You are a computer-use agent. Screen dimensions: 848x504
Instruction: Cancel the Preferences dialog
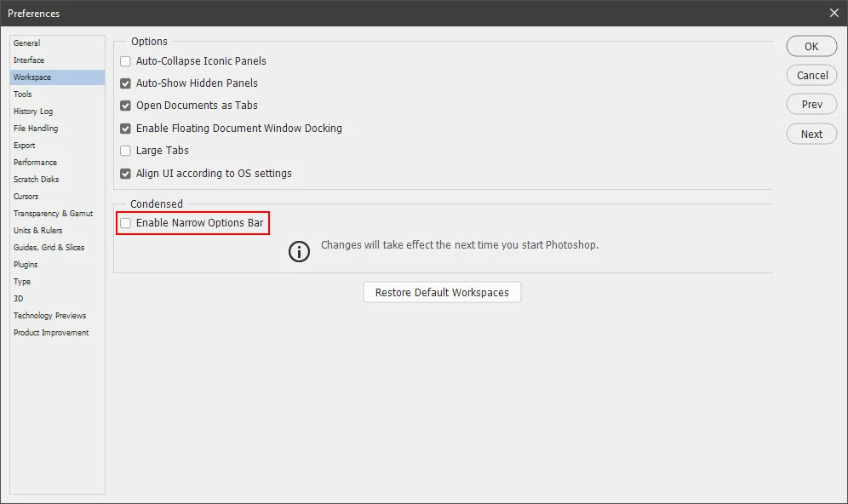pyautogui.click(x=811, y=75)
